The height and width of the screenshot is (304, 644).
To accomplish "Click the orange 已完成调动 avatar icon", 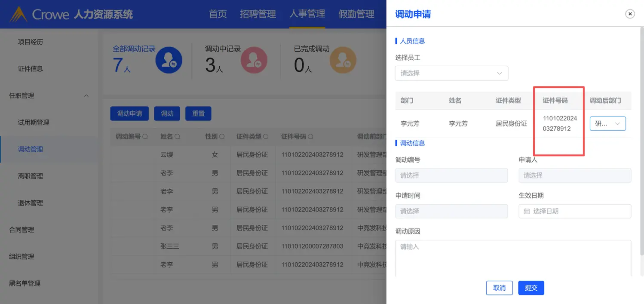I will coord(343,60).
